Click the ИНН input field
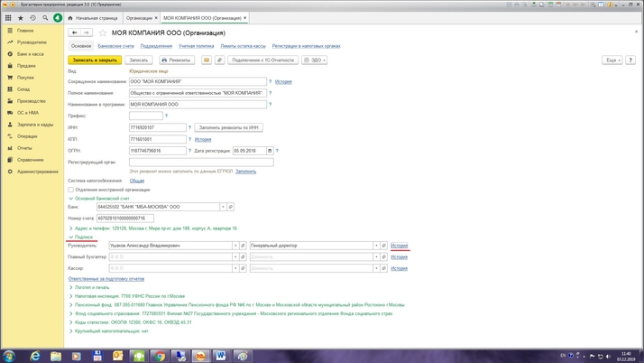The width and height of the screenshot is (644, 363). tap(158, 127)
